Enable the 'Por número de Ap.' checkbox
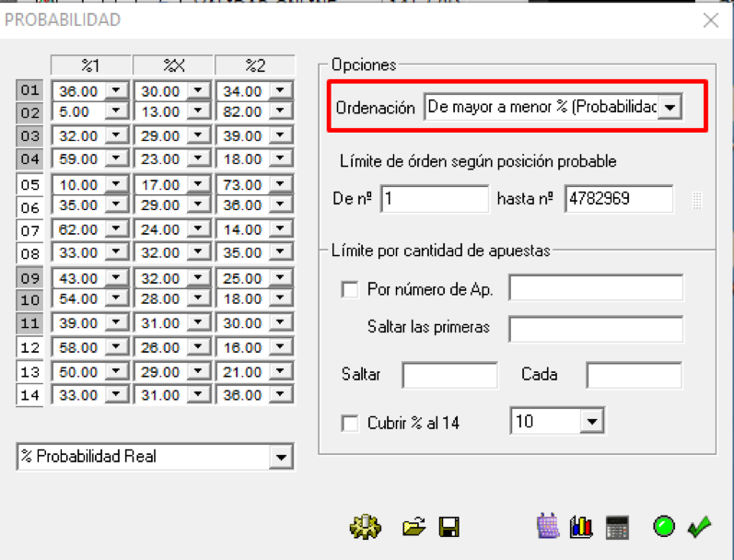 [350, 289]
